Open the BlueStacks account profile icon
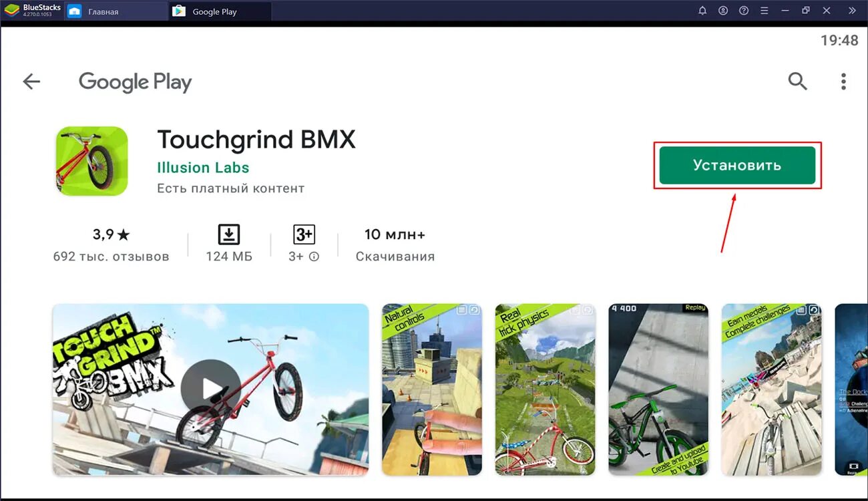The image size is (868, 501). [x=723, y=11]
